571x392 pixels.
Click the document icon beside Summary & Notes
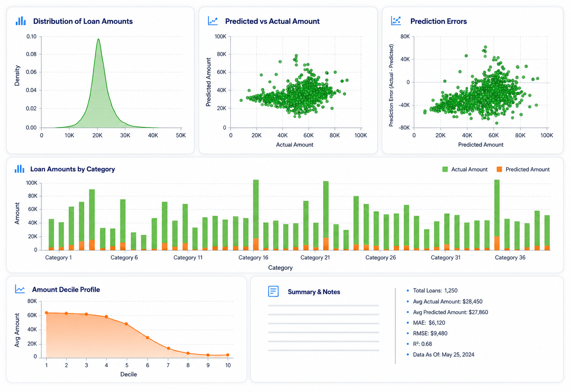(x=273, y=291)
